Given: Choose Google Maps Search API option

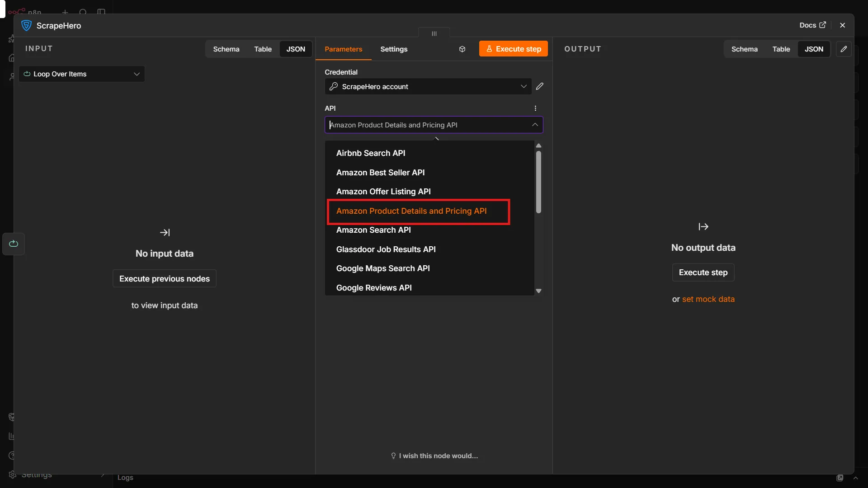Looking at the screenshot, I should [x=429, y=268].
